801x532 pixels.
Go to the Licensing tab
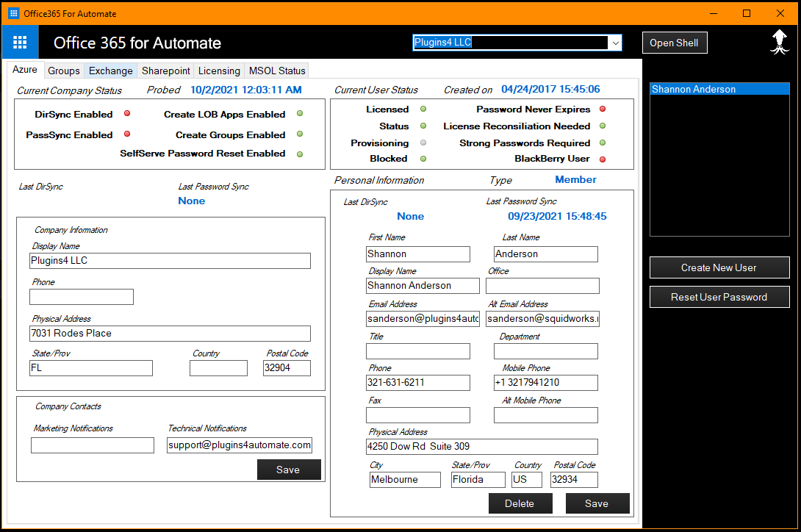219,71
